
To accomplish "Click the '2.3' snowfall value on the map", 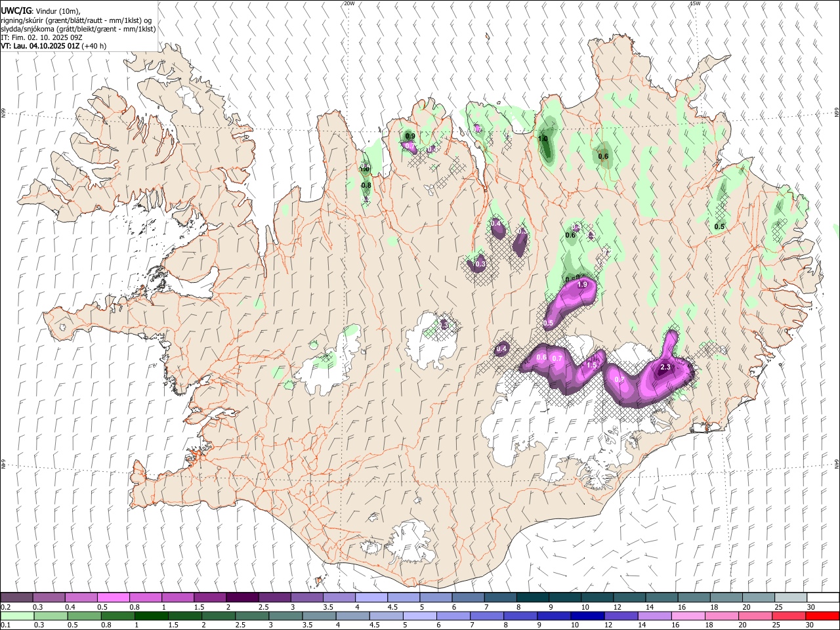I will (x=665, y=367).
